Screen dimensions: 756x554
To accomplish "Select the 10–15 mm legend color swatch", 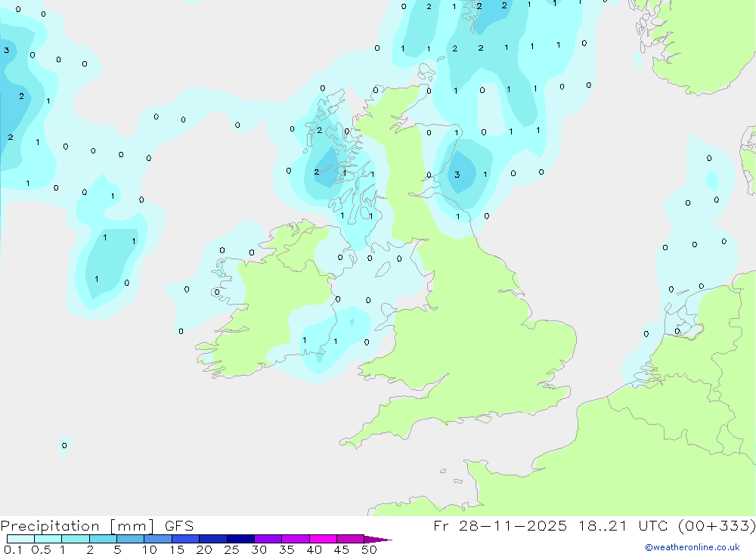I will point(158,539).
